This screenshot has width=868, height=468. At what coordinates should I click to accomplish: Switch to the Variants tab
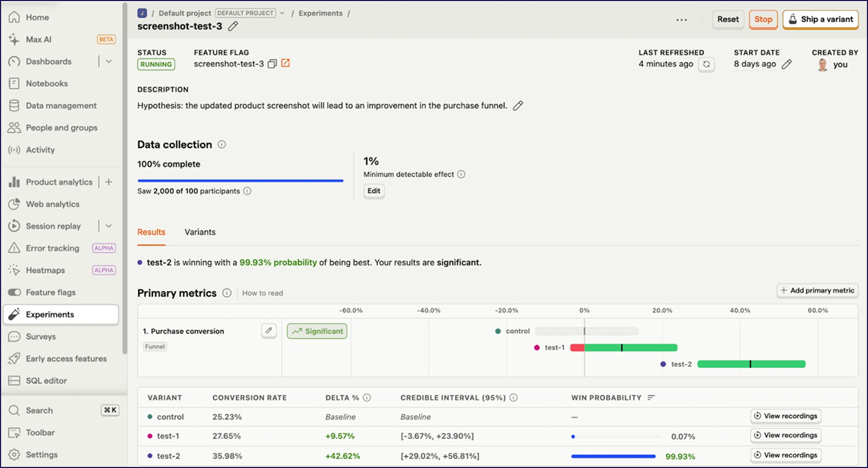point(200,232)
